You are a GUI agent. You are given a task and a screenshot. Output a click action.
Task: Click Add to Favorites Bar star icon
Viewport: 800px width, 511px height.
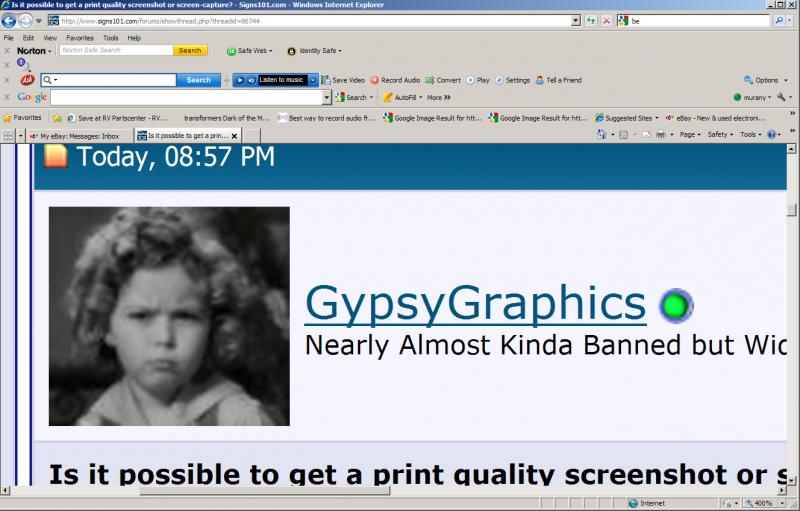(57, 118)
